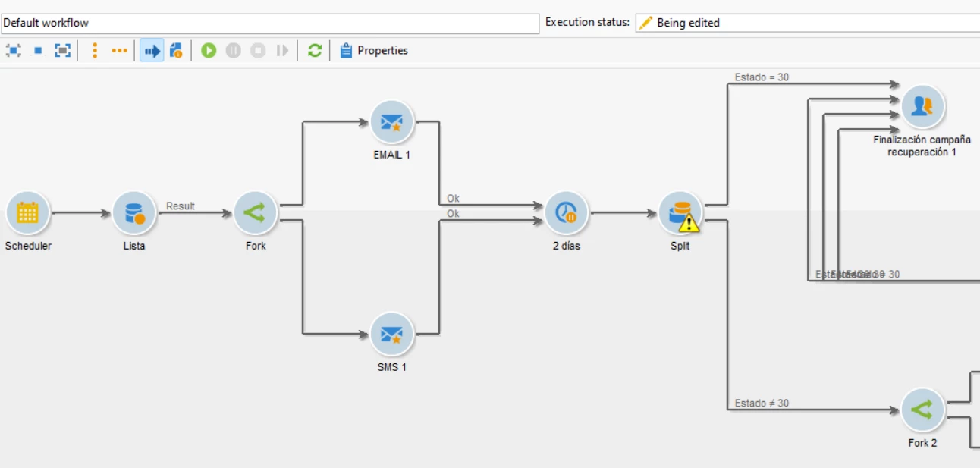The image size is (980, 468).
Task: Edit the Default workflow name field
Action: (270, 23)
